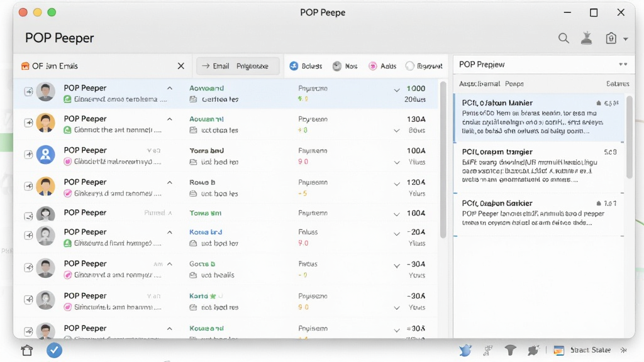Viewport: 644px width, 362px height.
Task: Collapse the 130A row with up chevron
Action: pos(170,119)
